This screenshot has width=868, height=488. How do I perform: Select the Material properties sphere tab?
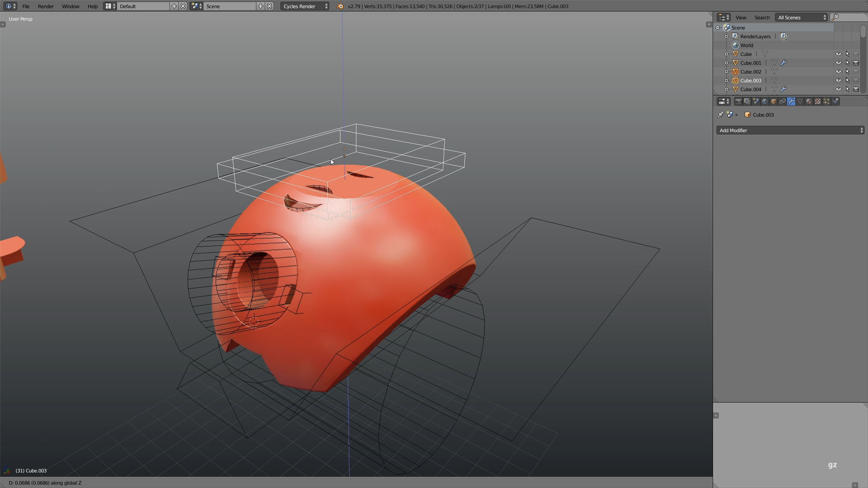(x=809, y=101)
